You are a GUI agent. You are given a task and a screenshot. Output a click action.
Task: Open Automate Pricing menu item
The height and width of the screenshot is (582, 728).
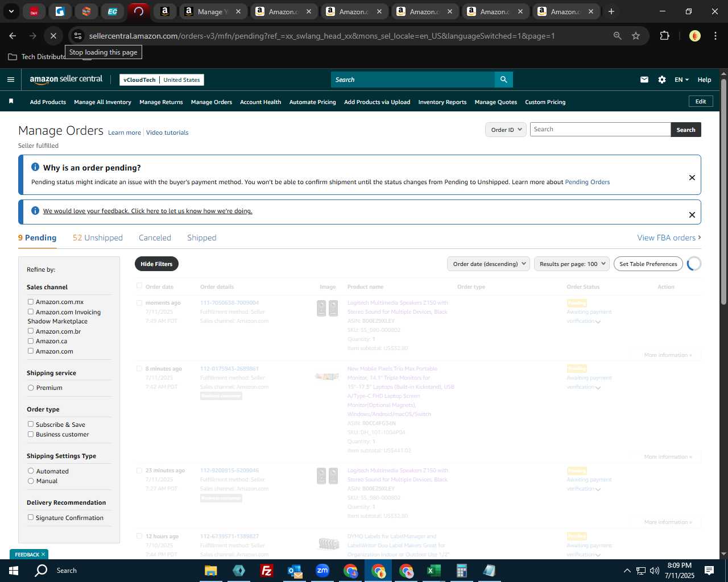point(313,102)
